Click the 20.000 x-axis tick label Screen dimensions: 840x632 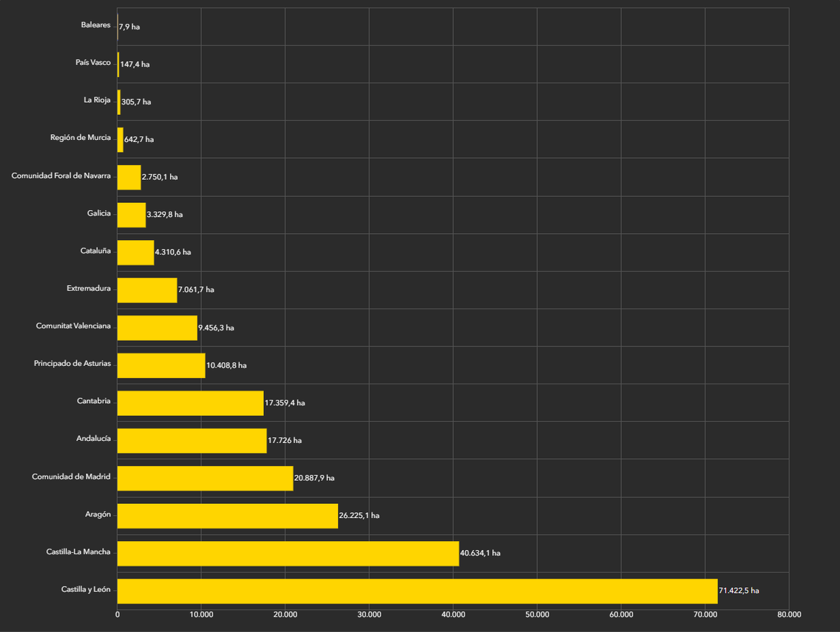[285, 615]
